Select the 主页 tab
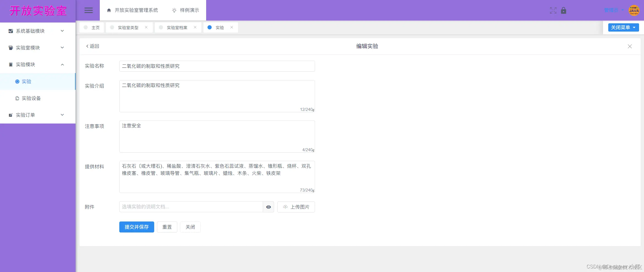Screen dimensions: 644x272 96,27
